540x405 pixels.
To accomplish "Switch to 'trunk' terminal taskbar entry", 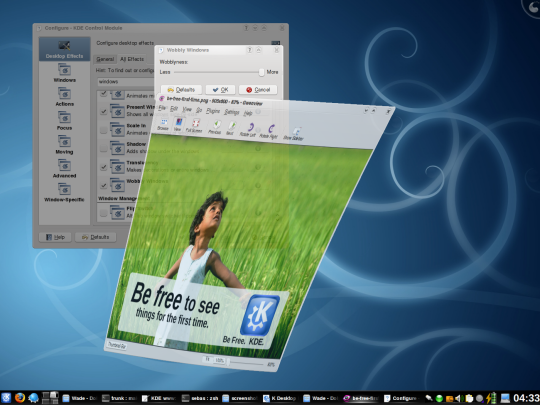I will coord(120,398).
